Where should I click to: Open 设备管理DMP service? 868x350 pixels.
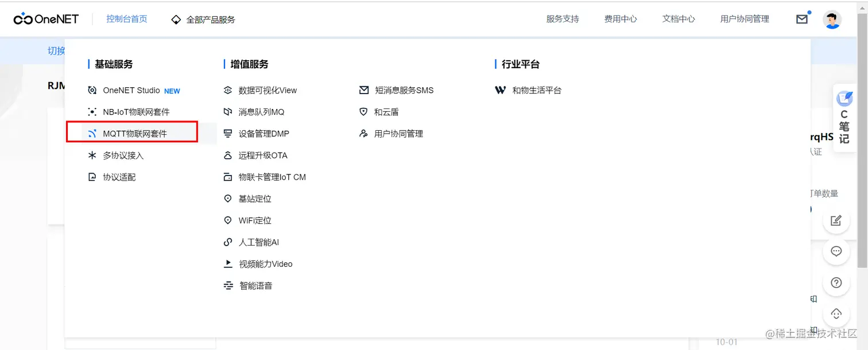(264, 134)
